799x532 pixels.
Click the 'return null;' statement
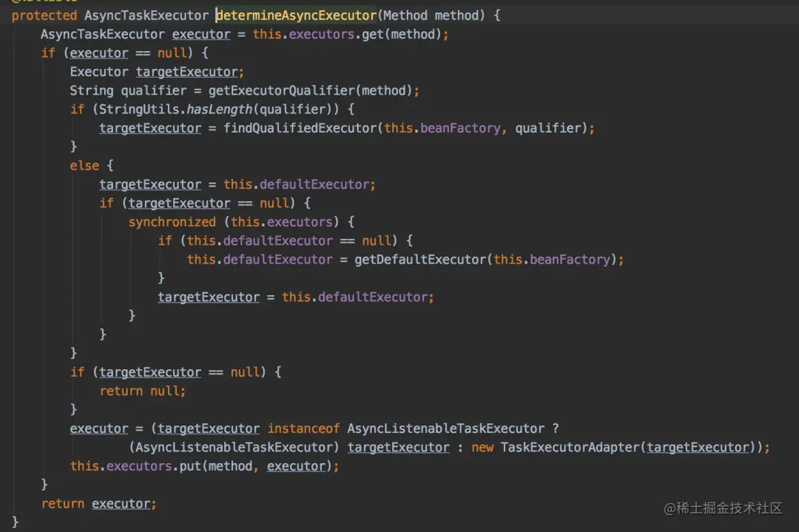[x=143, y=391]
